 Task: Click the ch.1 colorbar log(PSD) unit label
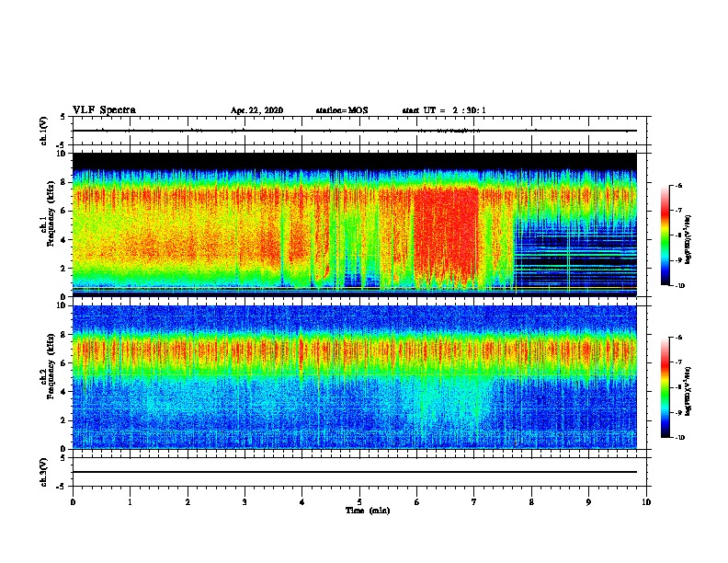coord(688,240)
